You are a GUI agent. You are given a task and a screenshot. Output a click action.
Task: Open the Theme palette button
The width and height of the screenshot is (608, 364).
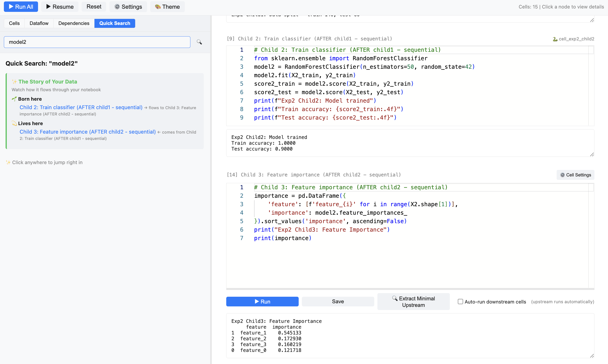167,7
